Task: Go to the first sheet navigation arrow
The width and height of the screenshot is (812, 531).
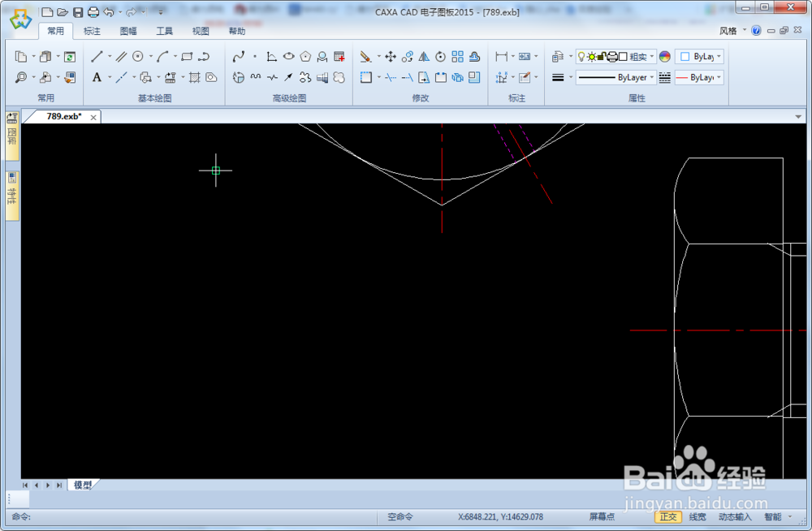Action: pos(25,485)
